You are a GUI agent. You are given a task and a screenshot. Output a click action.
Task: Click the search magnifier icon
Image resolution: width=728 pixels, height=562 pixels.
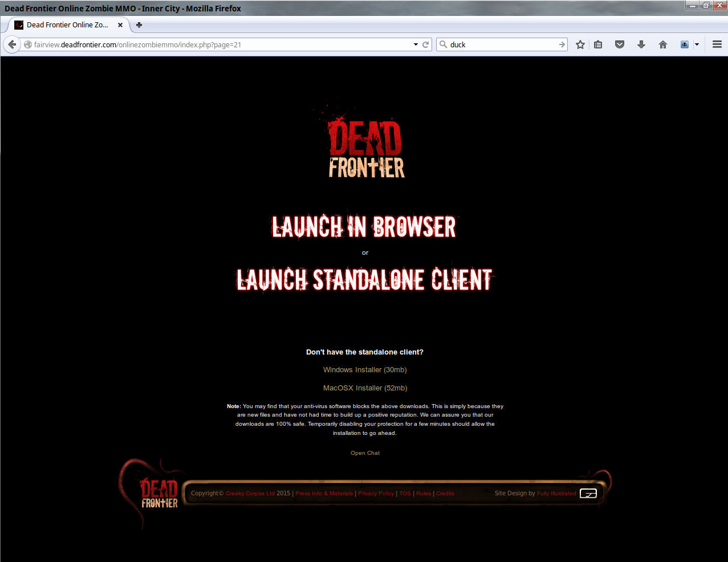point(444,44)
